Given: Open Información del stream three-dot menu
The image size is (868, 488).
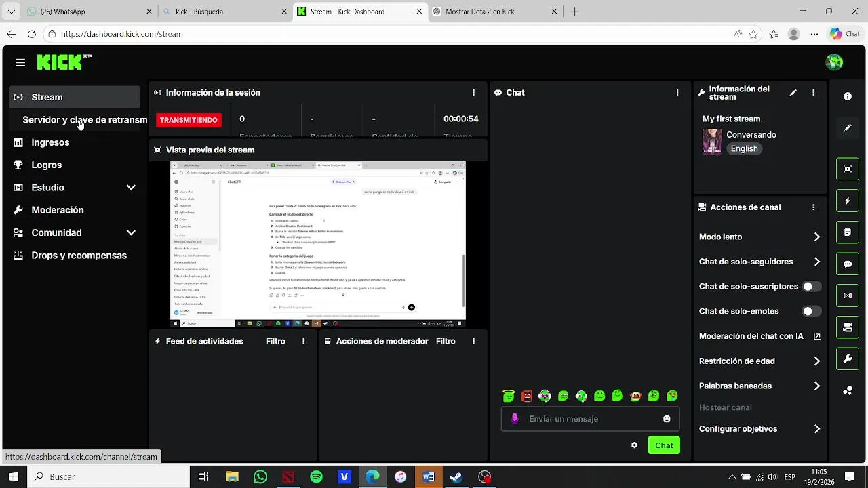Looking at the screenshot, I should pyautogui.click(x=813, y=93).
